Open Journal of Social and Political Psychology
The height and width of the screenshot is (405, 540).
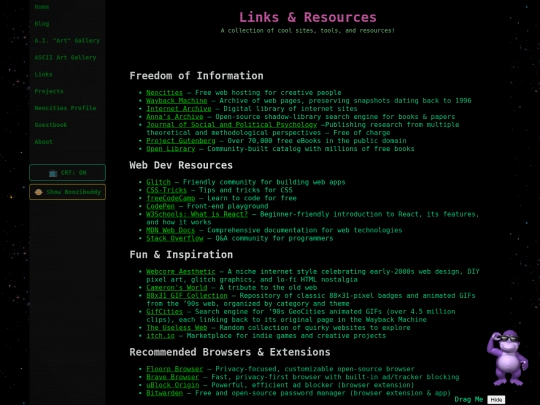pos(231,125)
